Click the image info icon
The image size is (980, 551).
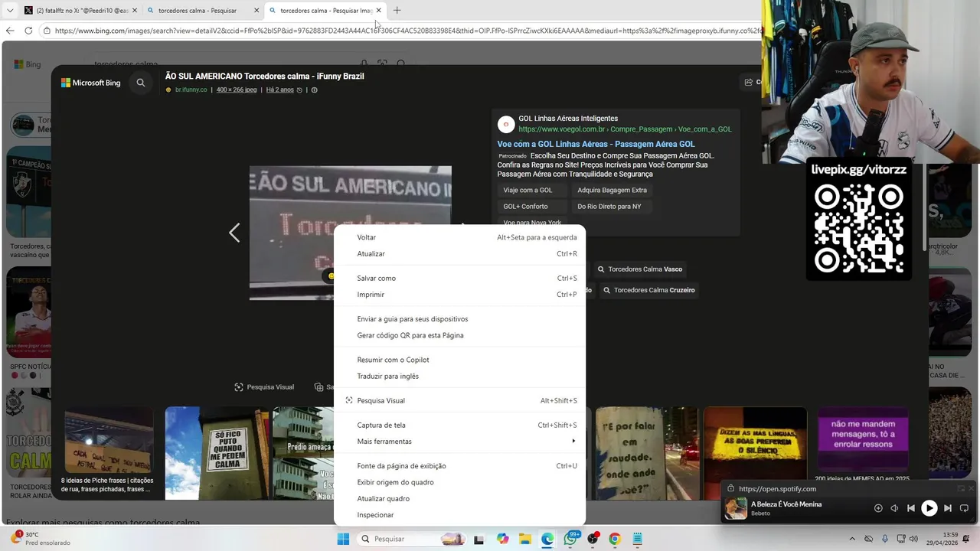click(x=314, y=90)
